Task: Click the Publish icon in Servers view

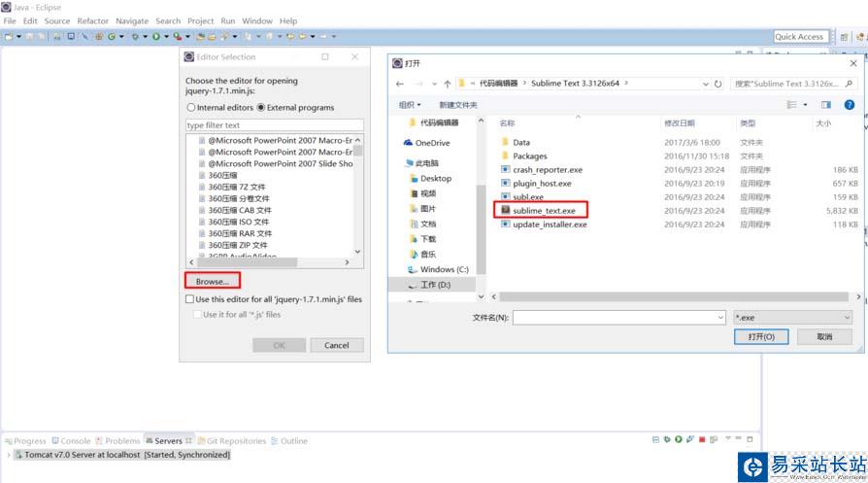Action: click(x=714, y=439)
